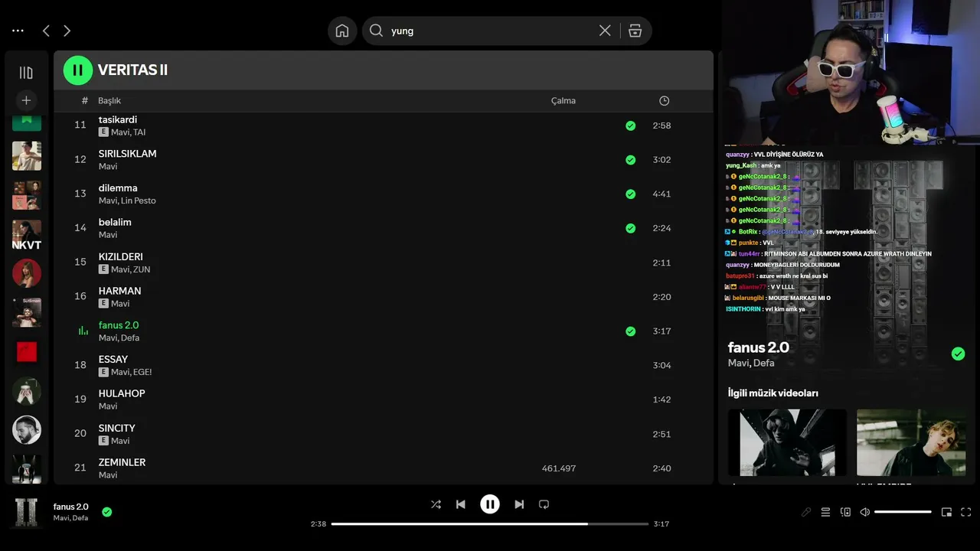Open artist Lin Pesto on dilemma row
980x551 pixels.
click(x=139, y=201)
